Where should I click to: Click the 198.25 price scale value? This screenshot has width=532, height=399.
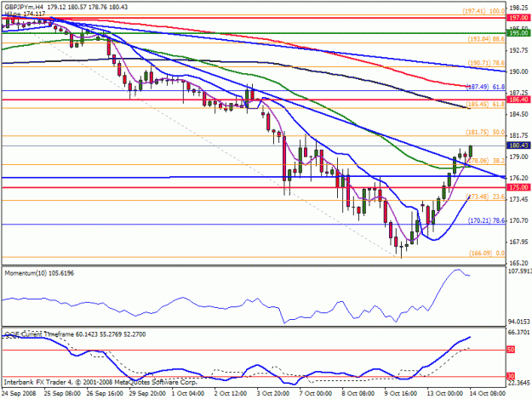tap(519, 8)
